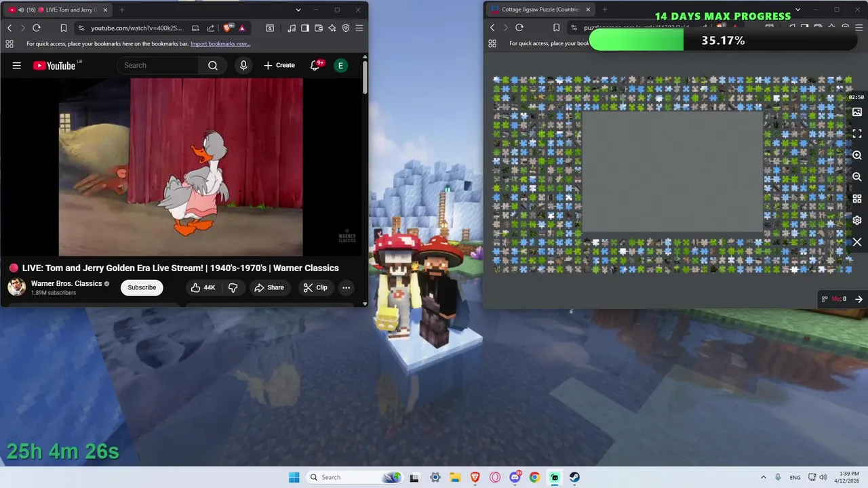
Task: Open YouTube notifications bell
Action: (315, 65)
